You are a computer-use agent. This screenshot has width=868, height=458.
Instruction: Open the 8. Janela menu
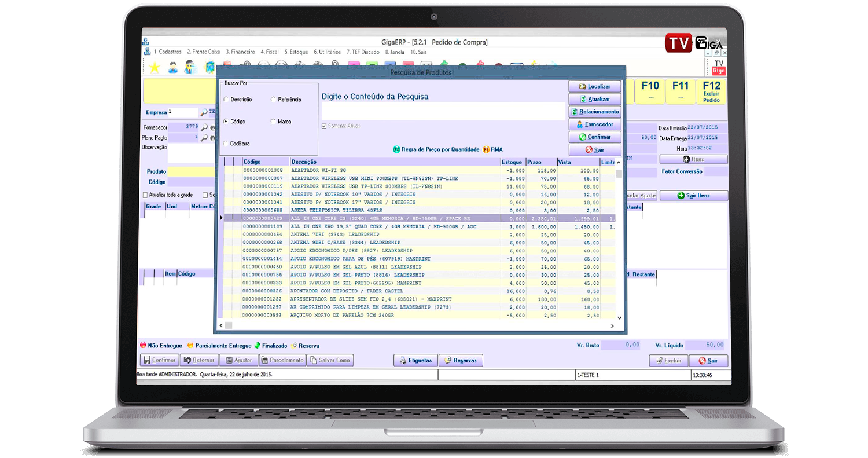click(395, 52)
